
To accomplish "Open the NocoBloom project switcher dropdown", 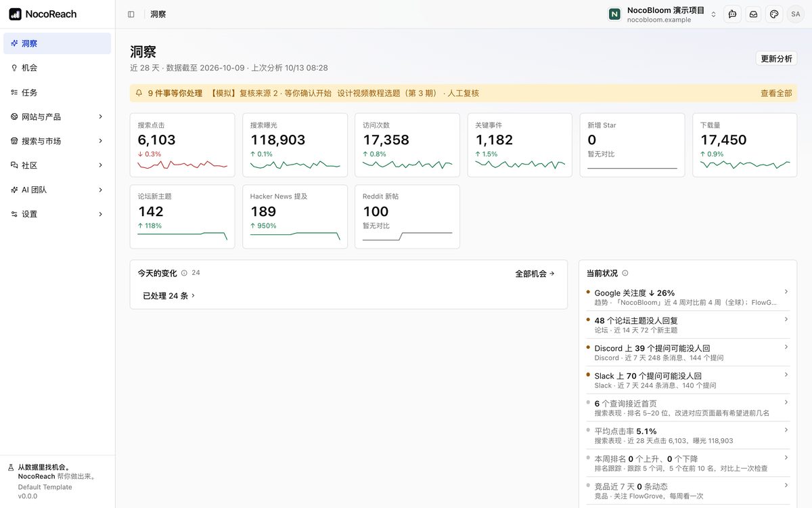I will [x=662, y=14].
